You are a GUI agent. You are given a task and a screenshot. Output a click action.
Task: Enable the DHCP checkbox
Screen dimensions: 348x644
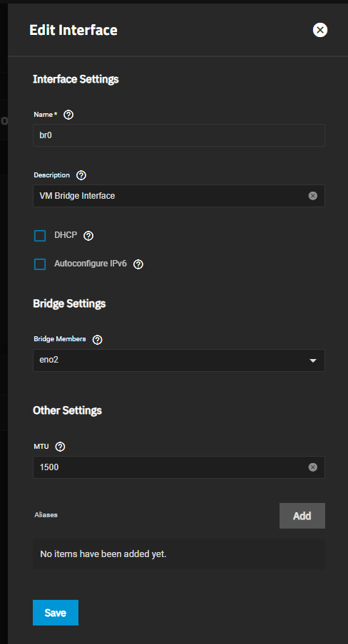40,236
